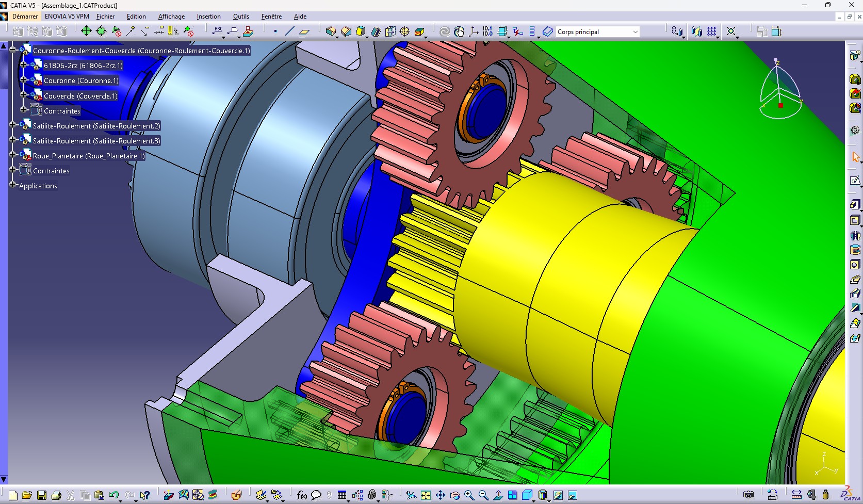Click the green four-arrow Manipulation icon
This screenshot has height=504, width=863.
click(x=86, y=31)
